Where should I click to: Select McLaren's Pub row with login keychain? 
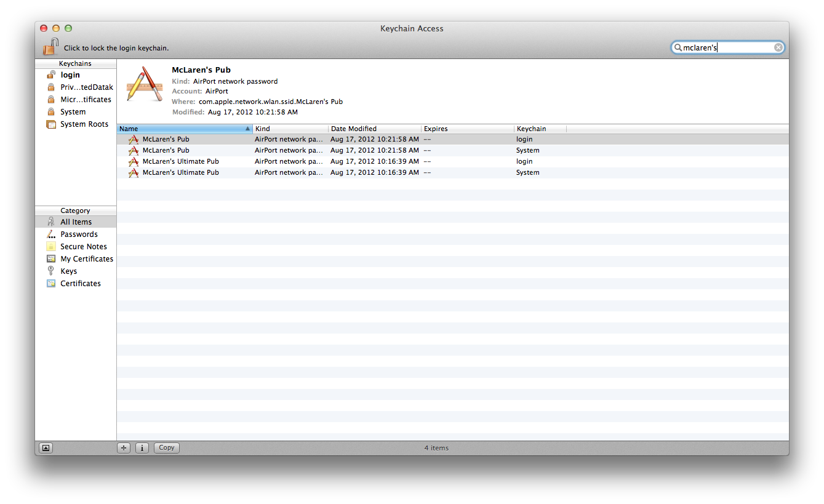point(452,140)
